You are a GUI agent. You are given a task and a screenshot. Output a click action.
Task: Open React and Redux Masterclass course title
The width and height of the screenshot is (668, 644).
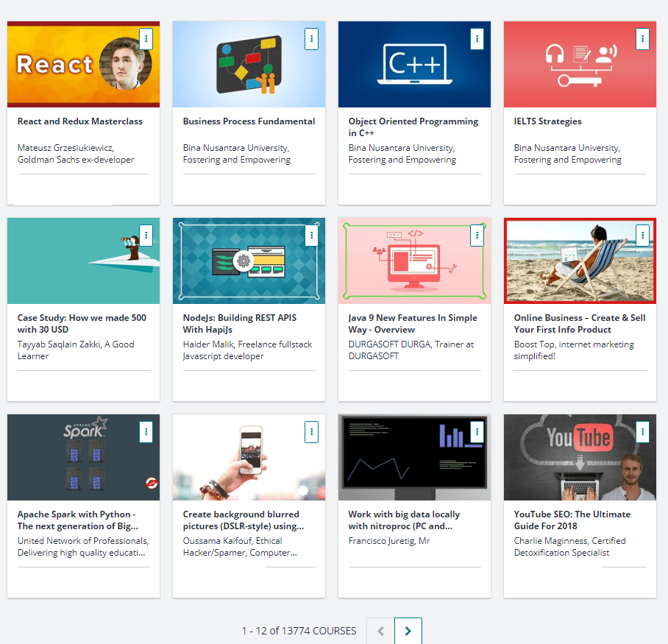(x=80, y=121)
